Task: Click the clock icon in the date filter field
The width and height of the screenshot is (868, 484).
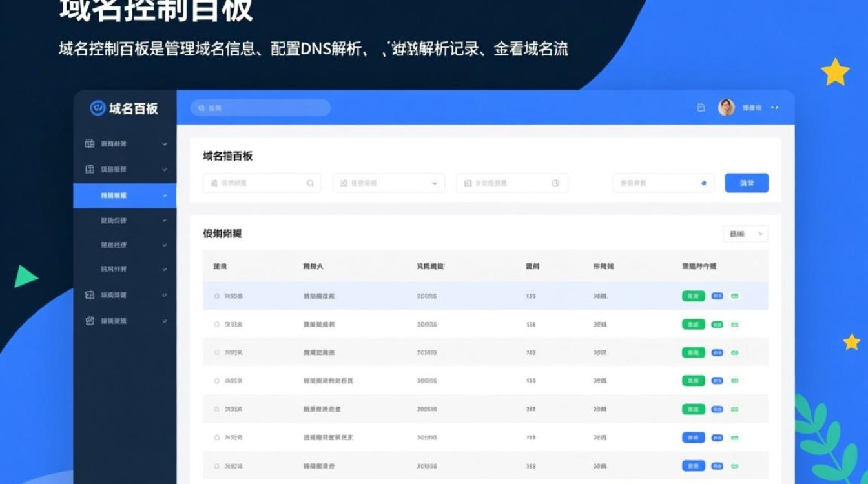Action: click(x=555, y=183)
